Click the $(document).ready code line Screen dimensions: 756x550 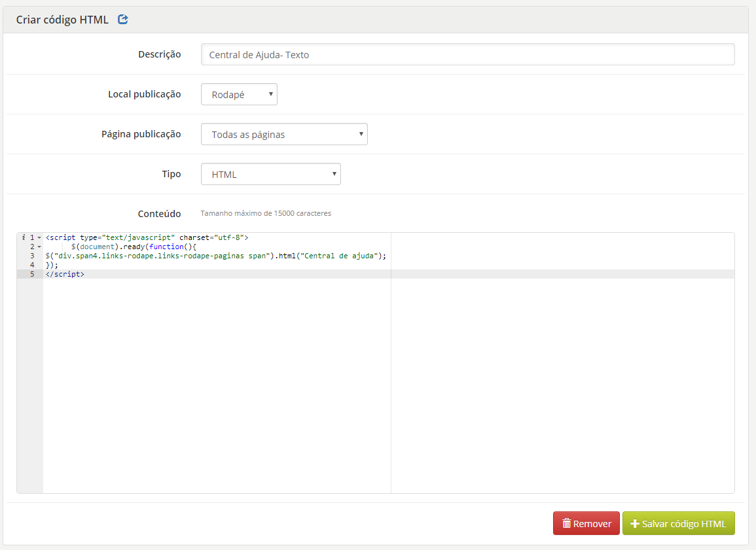(134, 247)
